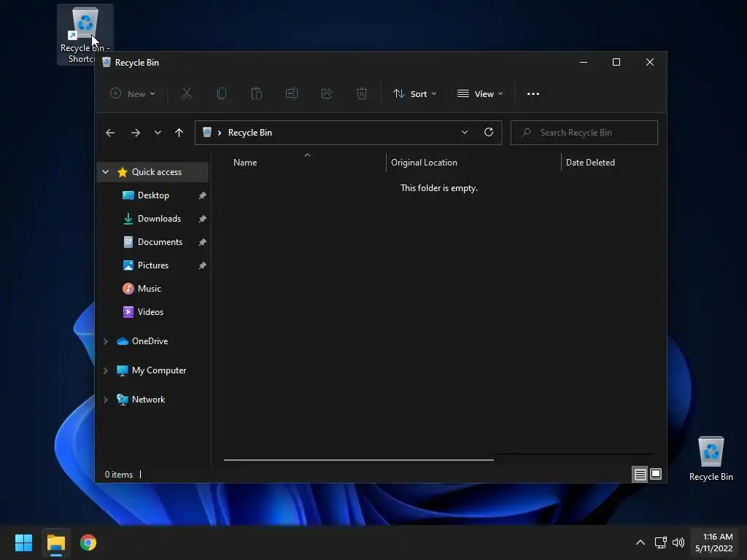Viewport: 747px width, 560px height.
Task: Switch to large thumbnails view icon
Action: click(656, 474)
